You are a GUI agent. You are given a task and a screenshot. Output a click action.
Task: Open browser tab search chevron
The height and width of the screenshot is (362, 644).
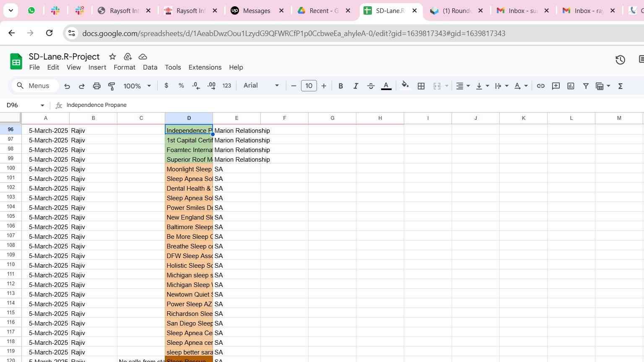[10, 11]
